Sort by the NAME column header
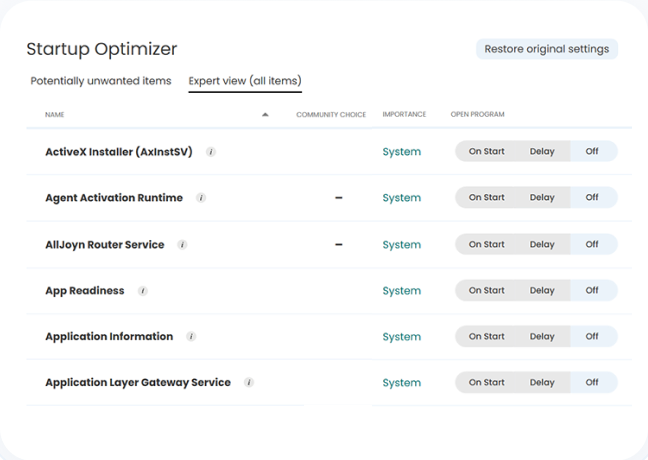 click(x=55, y=114)
